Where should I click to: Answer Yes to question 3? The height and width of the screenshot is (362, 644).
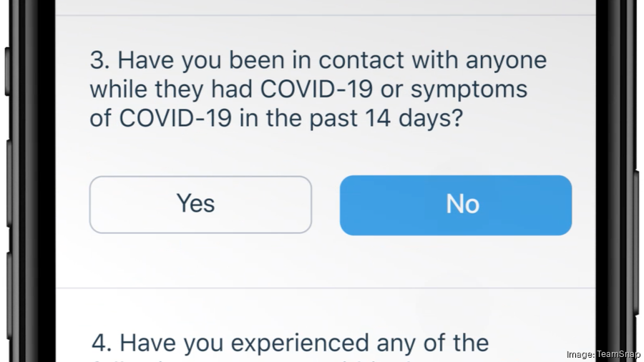(x=200, y=205)
